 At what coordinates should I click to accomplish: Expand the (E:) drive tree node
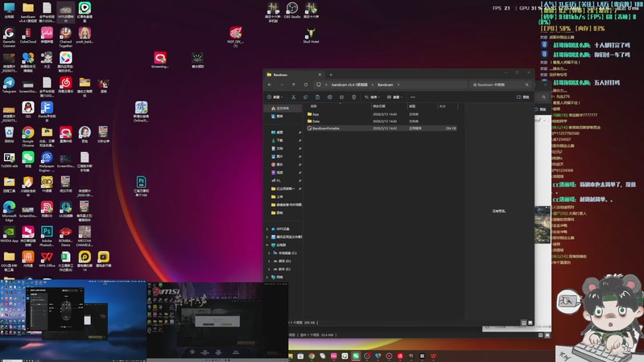(270, 269)
